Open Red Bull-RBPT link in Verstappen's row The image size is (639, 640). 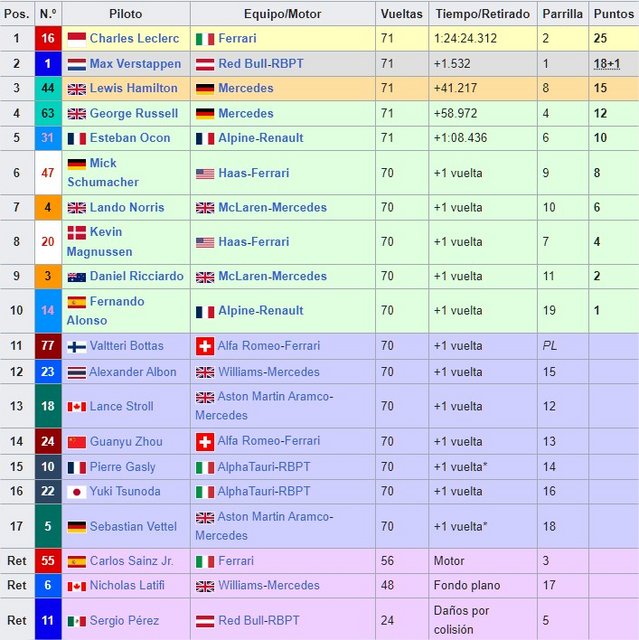tap(261, 64)
